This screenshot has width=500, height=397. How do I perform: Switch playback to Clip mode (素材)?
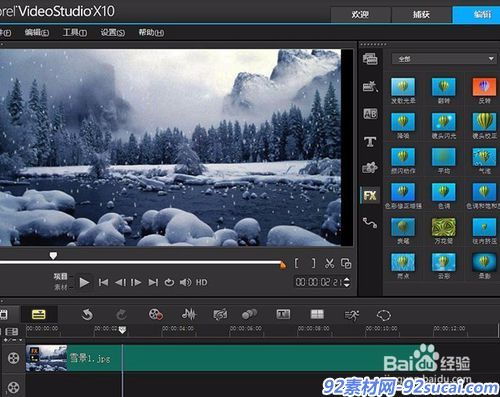tap(60, 287)
